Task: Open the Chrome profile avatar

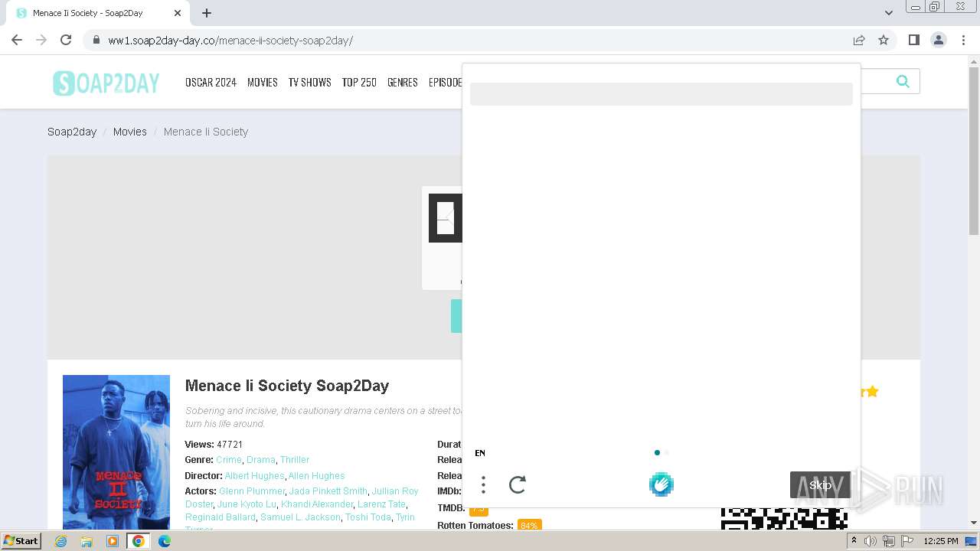Action: click(x=938, y=40)
